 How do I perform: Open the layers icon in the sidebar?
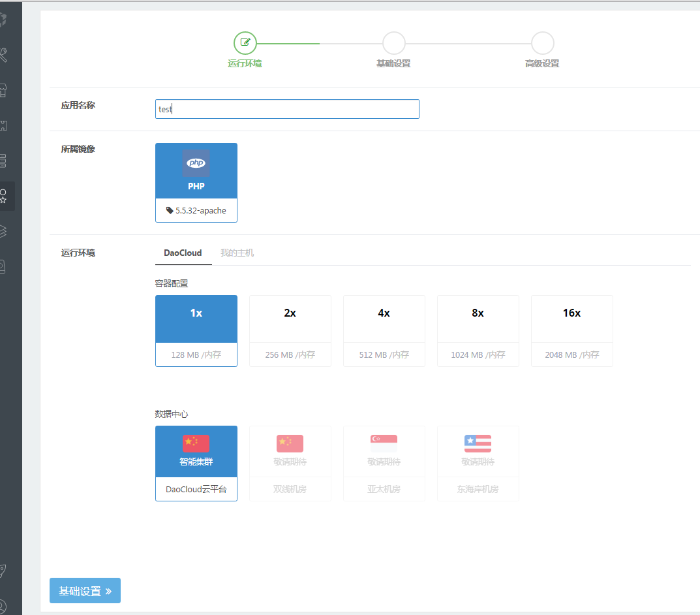click(x=3, y=231)
